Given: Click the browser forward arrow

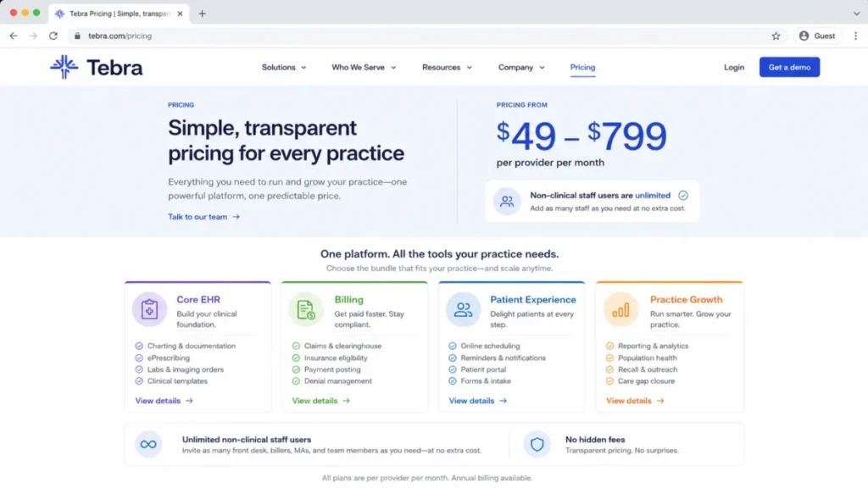Looking at the screenshot, I should click(x=33, y=36).
